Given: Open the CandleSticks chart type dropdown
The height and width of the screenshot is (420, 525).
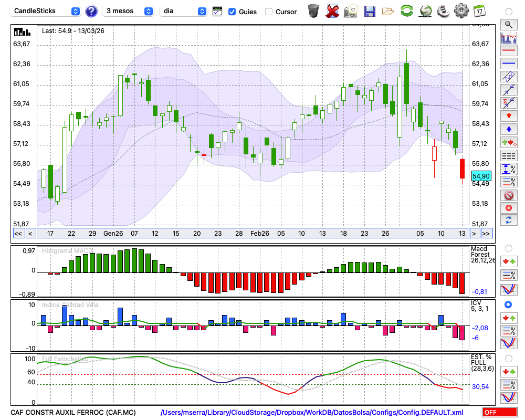Looking at the screenshot, I should [x=46, y=11].
